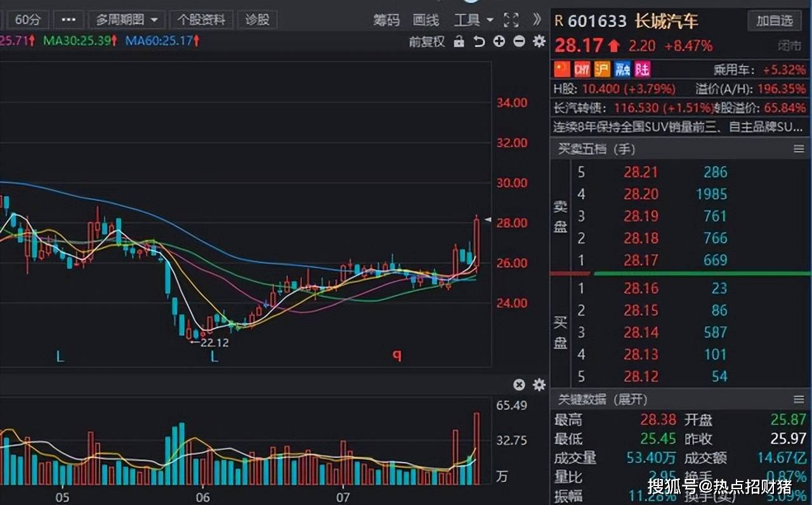Open the 关键数据 panel menu icon
This screenshot has width=812, height=505.
(799, 400)
